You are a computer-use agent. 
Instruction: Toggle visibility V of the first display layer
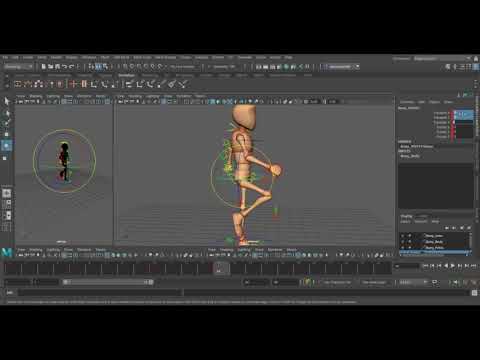(403, 236)
